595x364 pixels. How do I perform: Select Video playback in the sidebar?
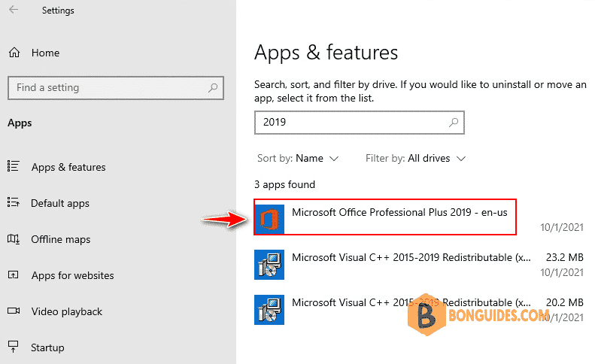[66, 311]
